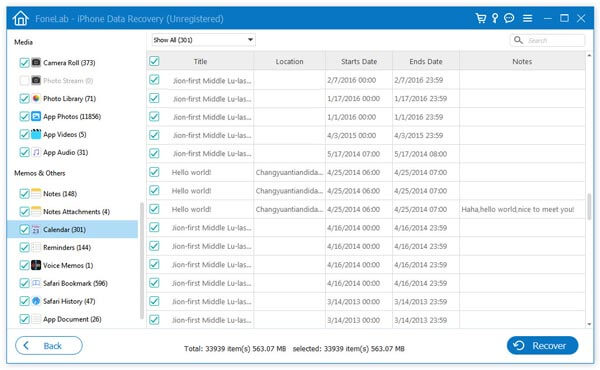
Task: Uncheck the Reminders (144) checkbox
Action: (x=24, y=248)
